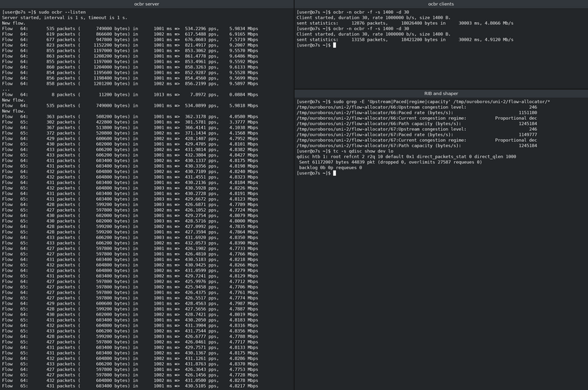This screenshot has width=588, height=390.
Task: Click the "4.9120 Mb/s" rate value
Action: (498, 40)
